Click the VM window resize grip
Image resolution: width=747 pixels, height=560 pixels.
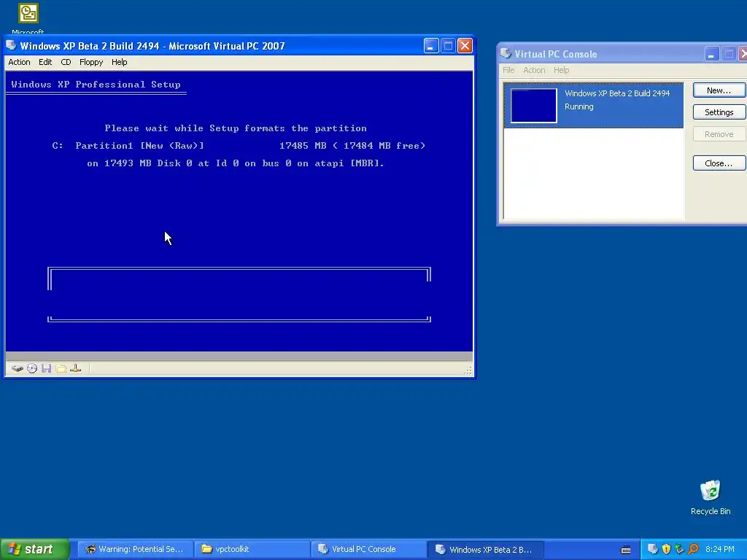(468, 371)
